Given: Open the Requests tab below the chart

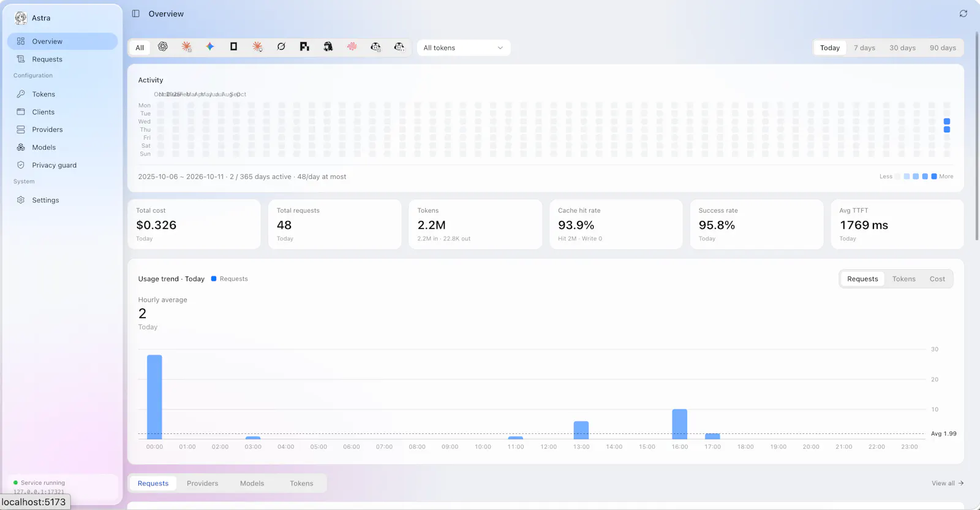Looking at the screenshot, I should pyautogui.click(x=153, y=483).
